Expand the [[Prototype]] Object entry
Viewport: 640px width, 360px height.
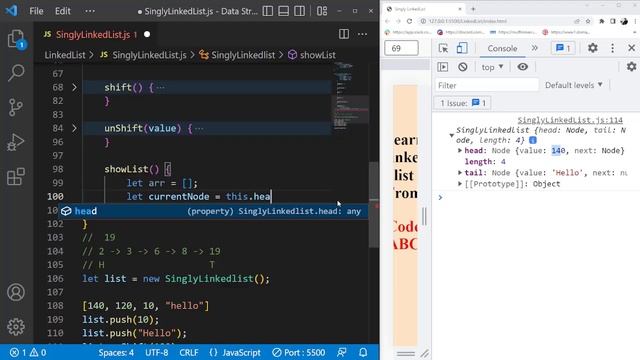coord(460,184)
